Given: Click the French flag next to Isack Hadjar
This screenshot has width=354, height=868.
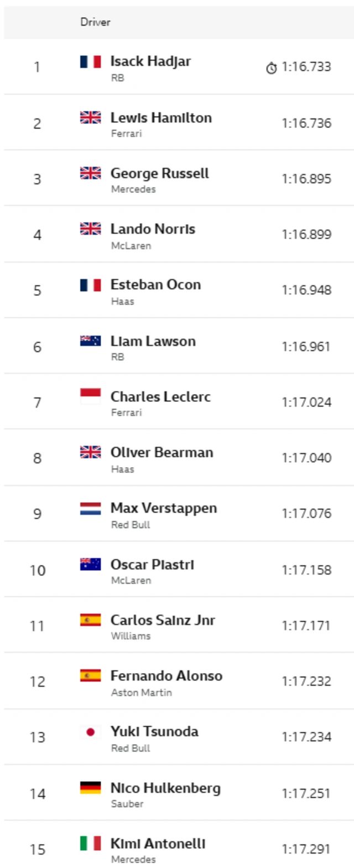Looking at the screenshot, I should (x=90, y=61).
